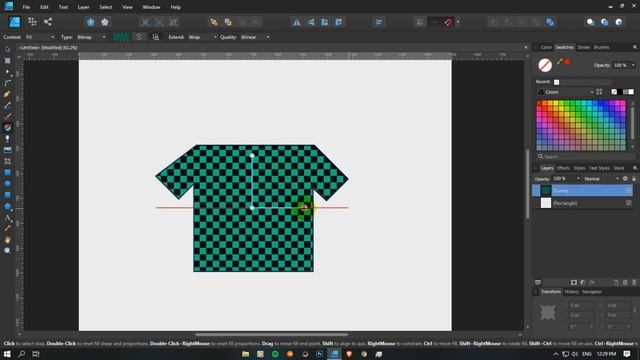This screenshot has height=360, width=640.
Task: Click the no-fill color circle in Swatches
Action: click(545, 65)
